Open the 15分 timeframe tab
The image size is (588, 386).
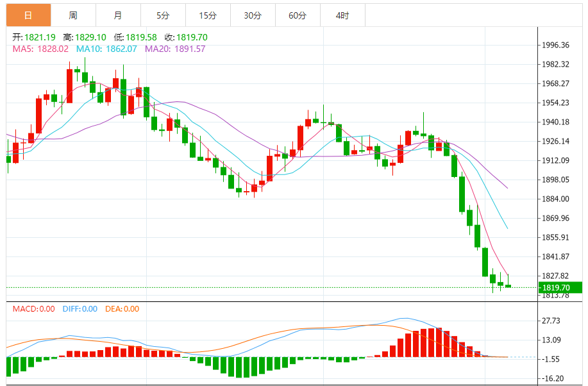point(208,15)
